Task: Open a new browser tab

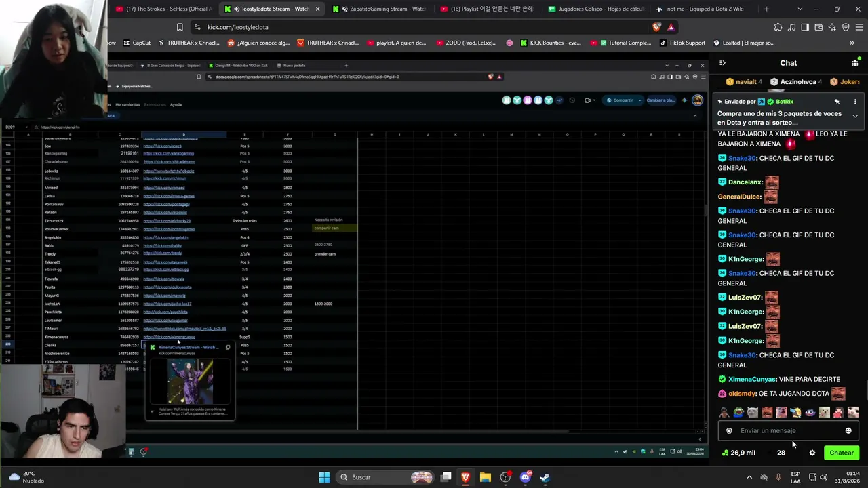Action: pyautogui.click(x=766, y=9)
